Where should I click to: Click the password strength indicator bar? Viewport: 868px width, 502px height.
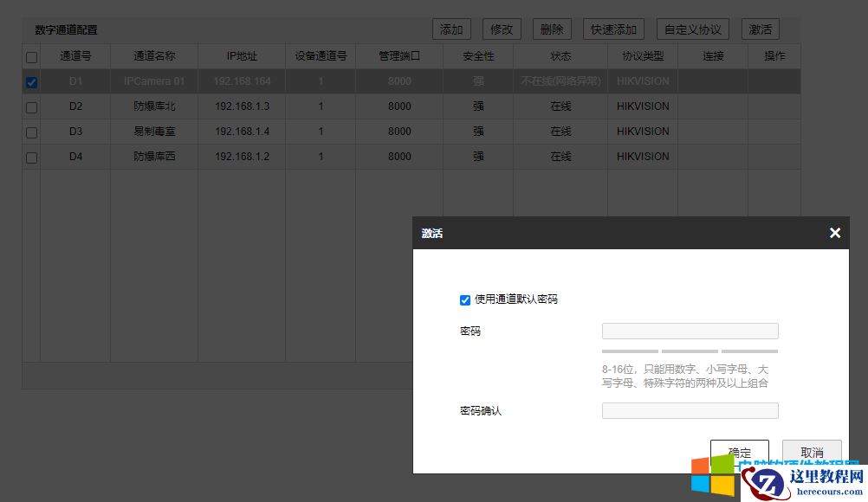[x=690, y=351]
